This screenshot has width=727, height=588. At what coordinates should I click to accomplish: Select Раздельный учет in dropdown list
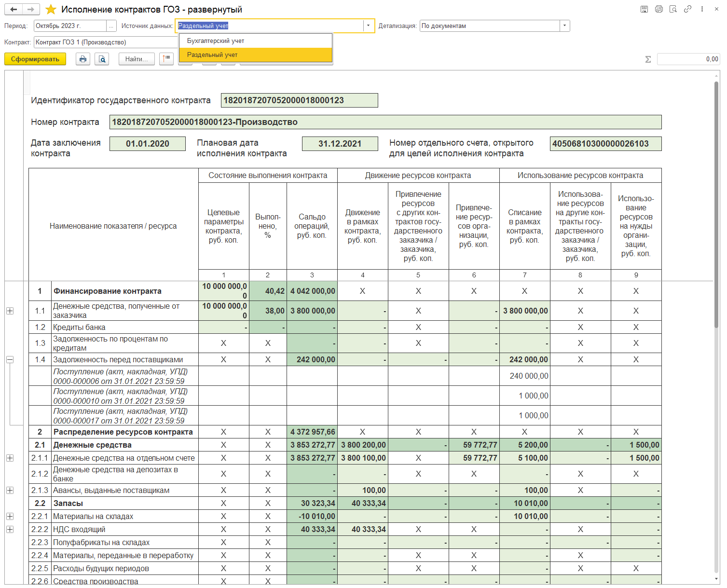pos(212,55)
